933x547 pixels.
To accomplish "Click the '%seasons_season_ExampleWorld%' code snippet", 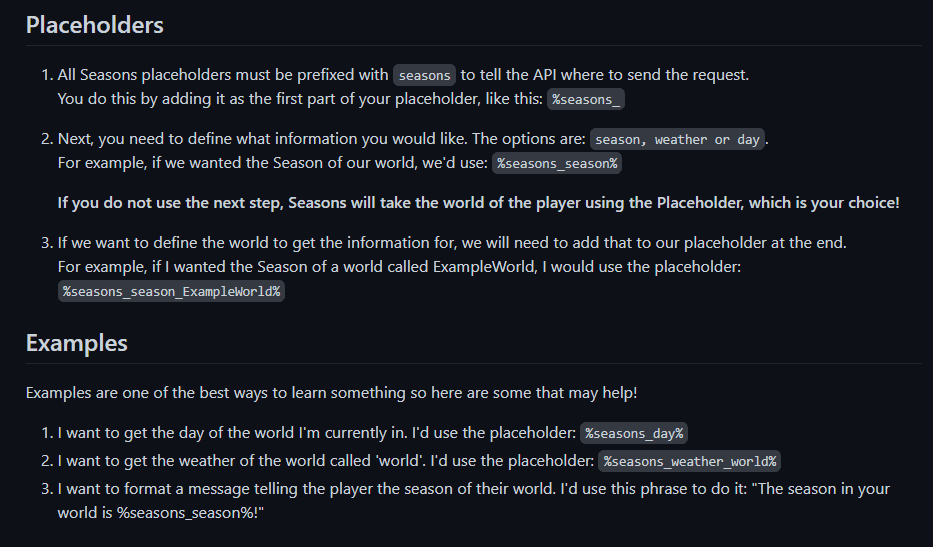I will (x=171, y=291).
